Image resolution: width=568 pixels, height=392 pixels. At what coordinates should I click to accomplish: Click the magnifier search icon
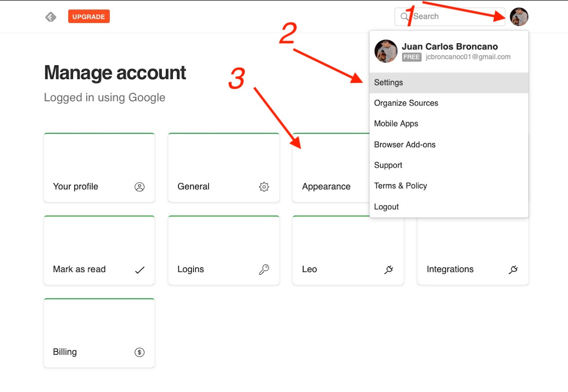404,17
